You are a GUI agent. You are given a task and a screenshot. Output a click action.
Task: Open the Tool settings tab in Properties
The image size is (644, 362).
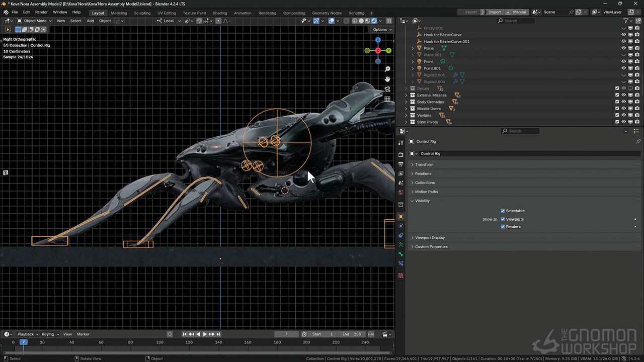pyautogui.click(x=400, y=143)
